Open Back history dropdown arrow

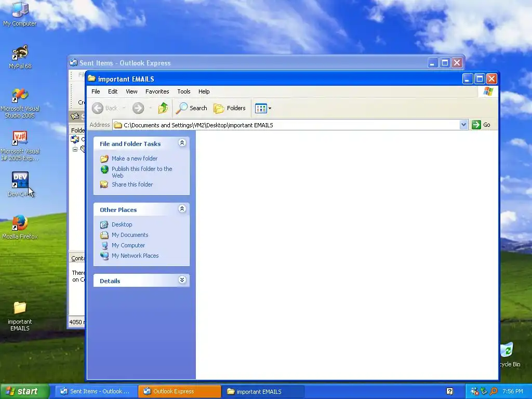coord(124,108)
